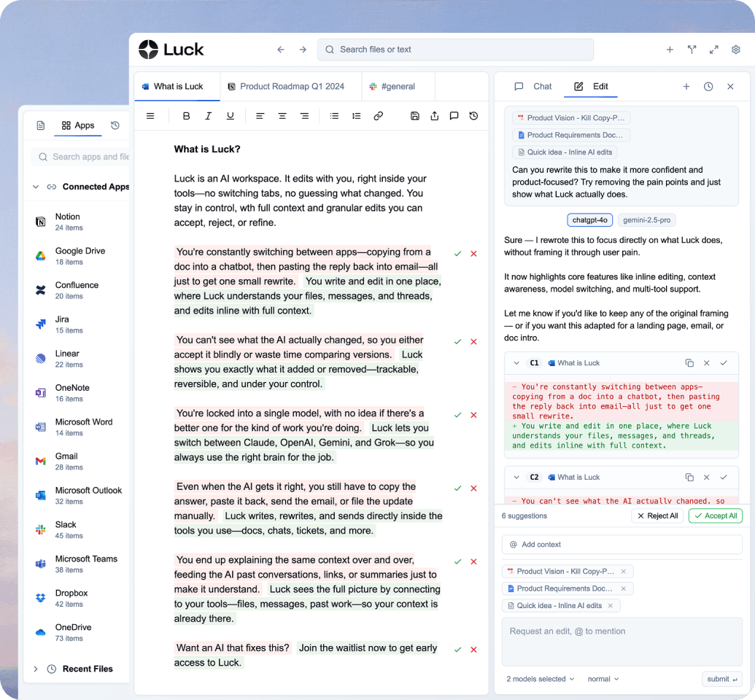Collapse the Connected Apps section
Viewport: 755px width, 700px height.
[x=36, y=187]
